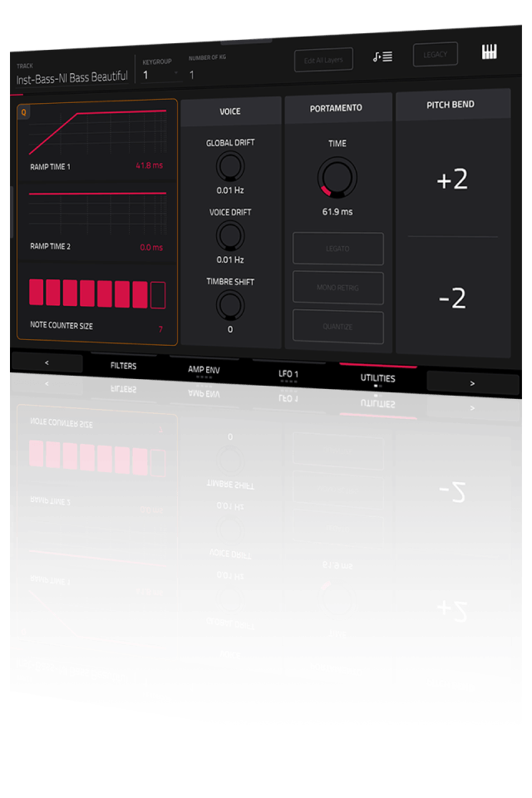
Task: Select the pitch bend up +2 value
Action: tap(452, 180)
